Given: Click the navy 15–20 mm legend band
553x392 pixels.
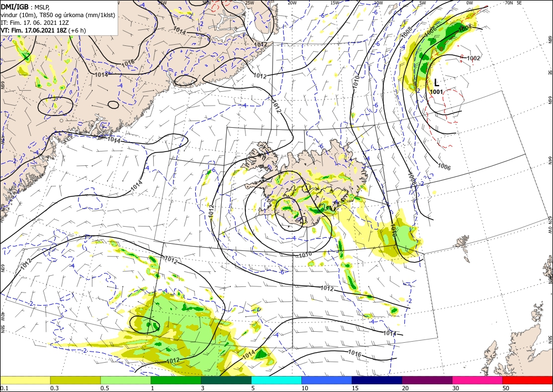Looking at the screenshot, I should coord(377,380).
